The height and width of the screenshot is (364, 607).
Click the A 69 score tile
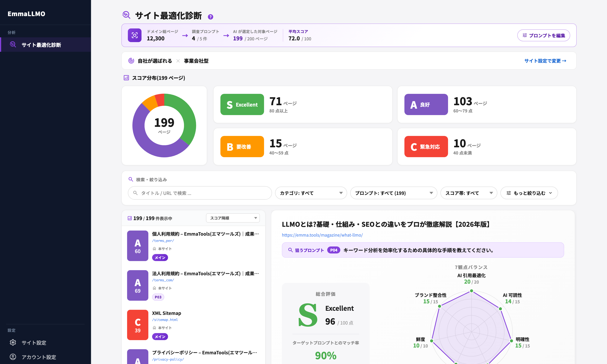137,285
